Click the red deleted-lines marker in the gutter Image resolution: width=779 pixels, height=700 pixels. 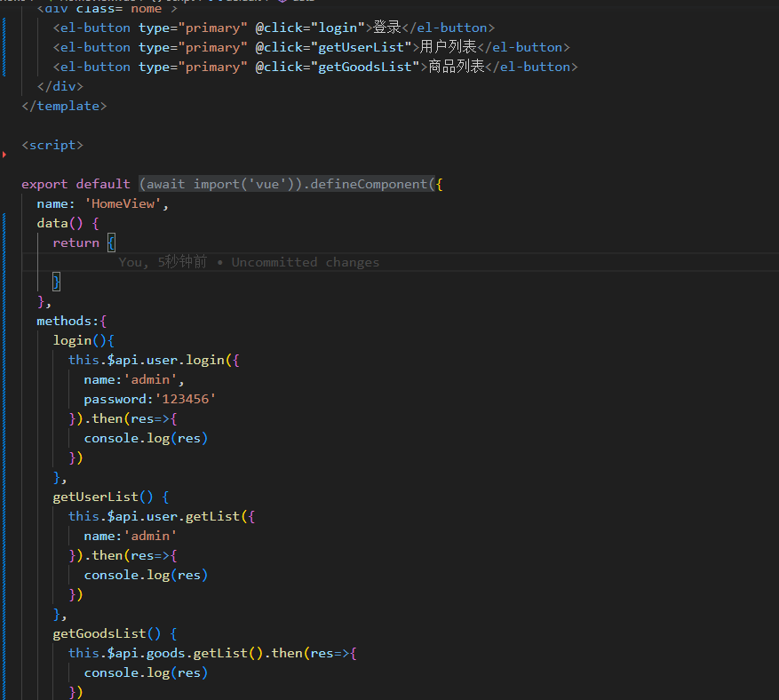point(4,155)
